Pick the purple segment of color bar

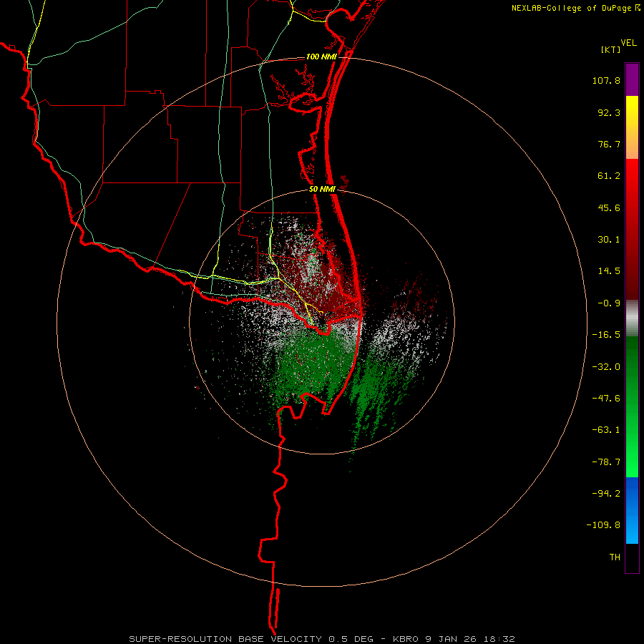tap(632, 79)
